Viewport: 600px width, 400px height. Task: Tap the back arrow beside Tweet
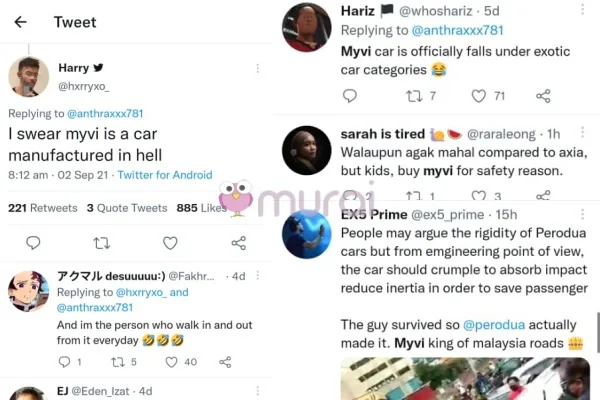(20, 22)
